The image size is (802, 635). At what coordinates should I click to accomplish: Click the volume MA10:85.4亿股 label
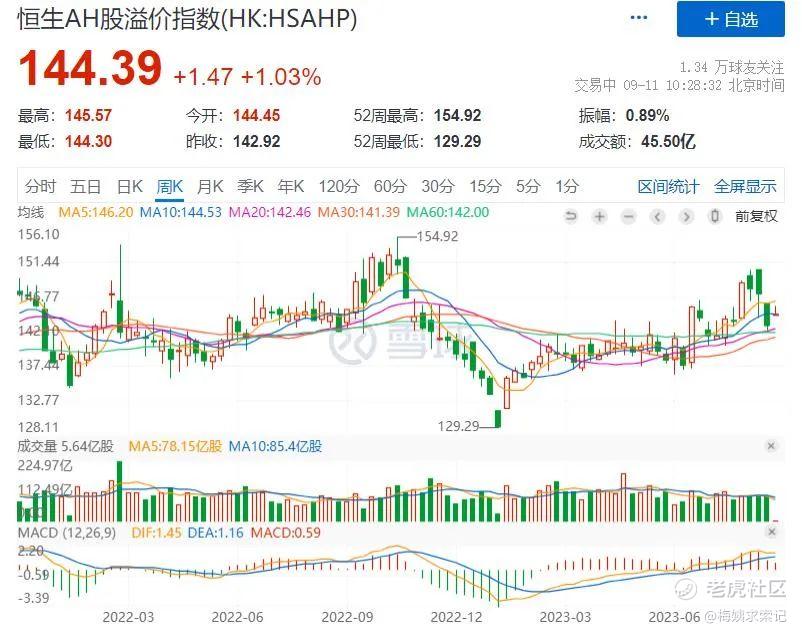[x=275, y=446]
